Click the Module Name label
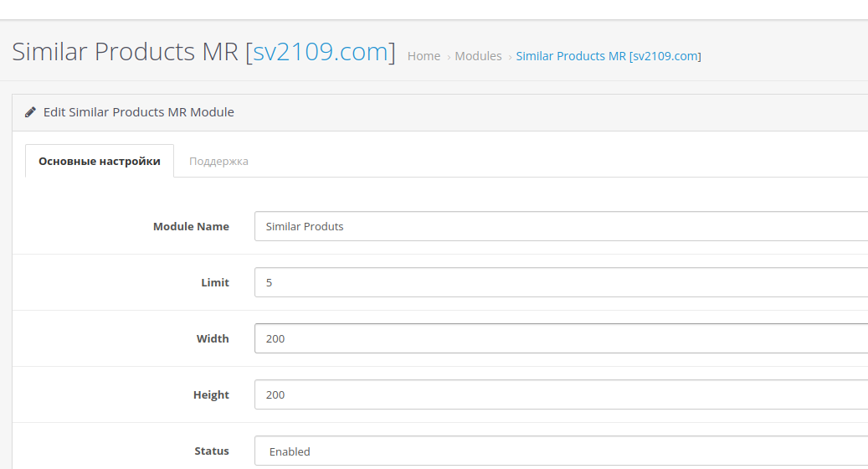 click(x=191, y=226)
